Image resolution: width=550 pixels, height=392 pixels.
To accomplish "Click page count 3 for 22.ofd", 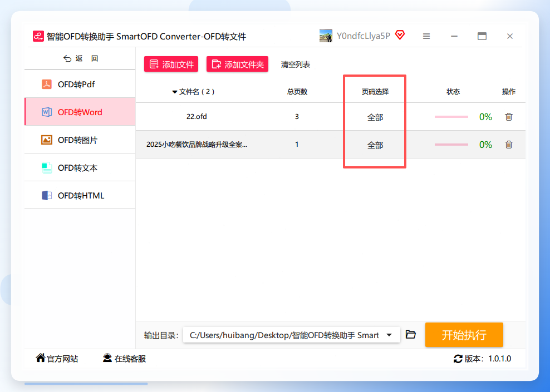I will click(297, 117).
